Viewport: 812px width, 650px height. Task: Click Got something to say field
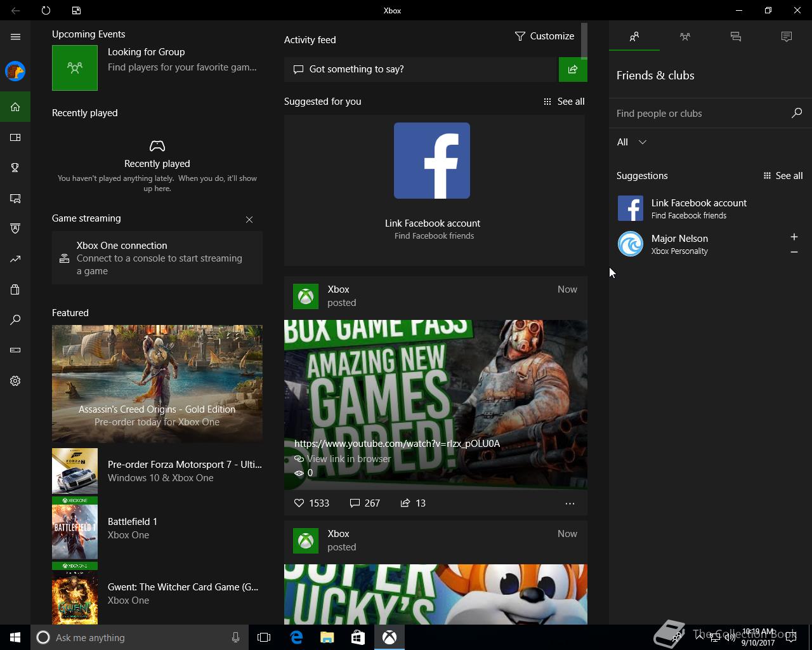(421, 69)
